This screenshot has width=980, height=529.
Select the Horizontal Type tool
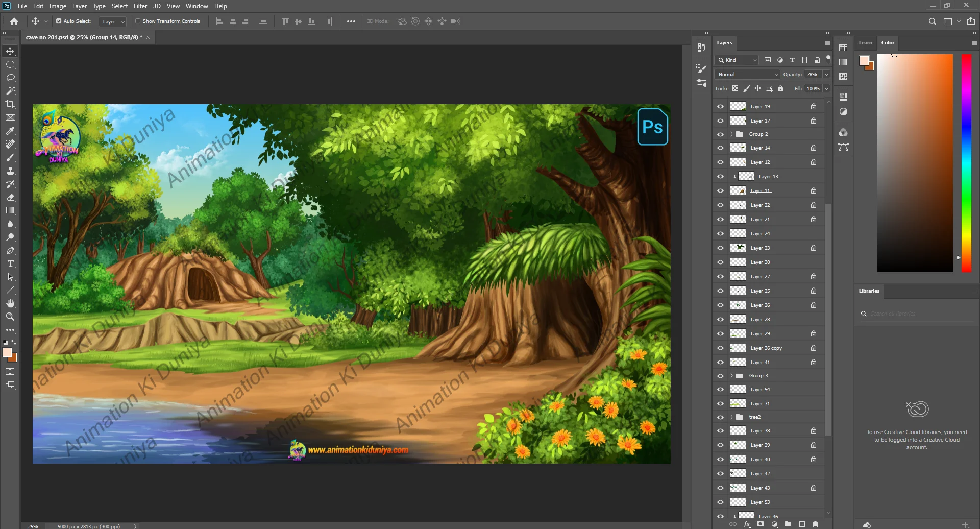coord(10,264)
